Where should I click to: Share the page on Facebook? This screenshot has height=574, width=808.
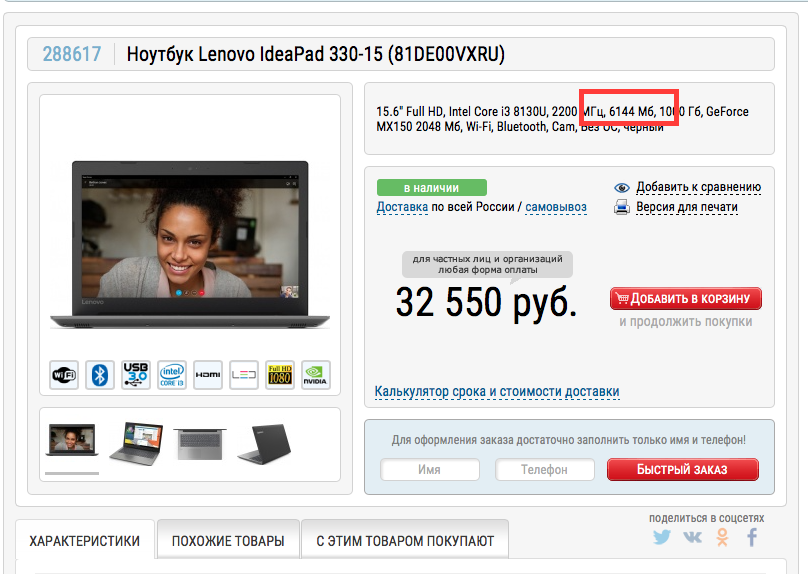pyautogui.click(x=752, y=537)
